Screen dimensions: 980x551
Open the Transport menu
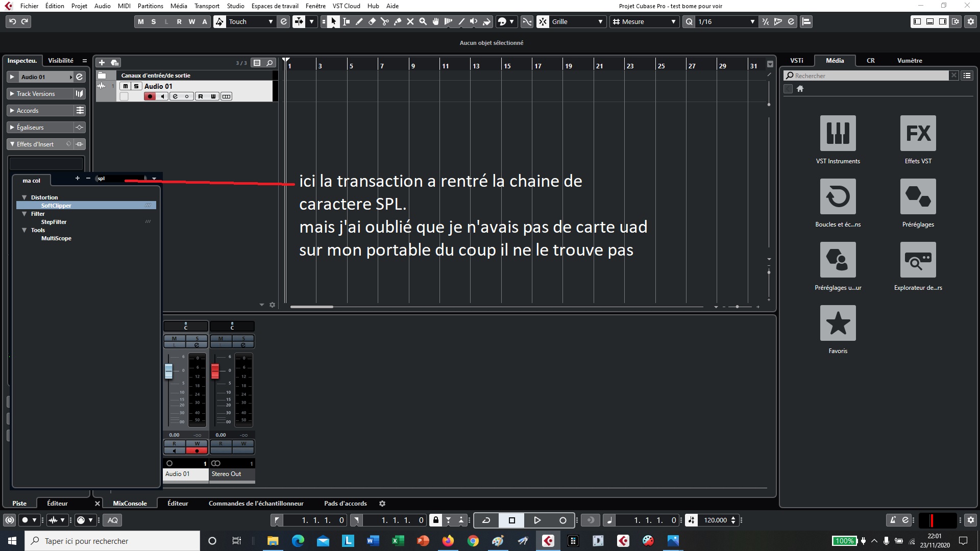click(x=207, y=6)
